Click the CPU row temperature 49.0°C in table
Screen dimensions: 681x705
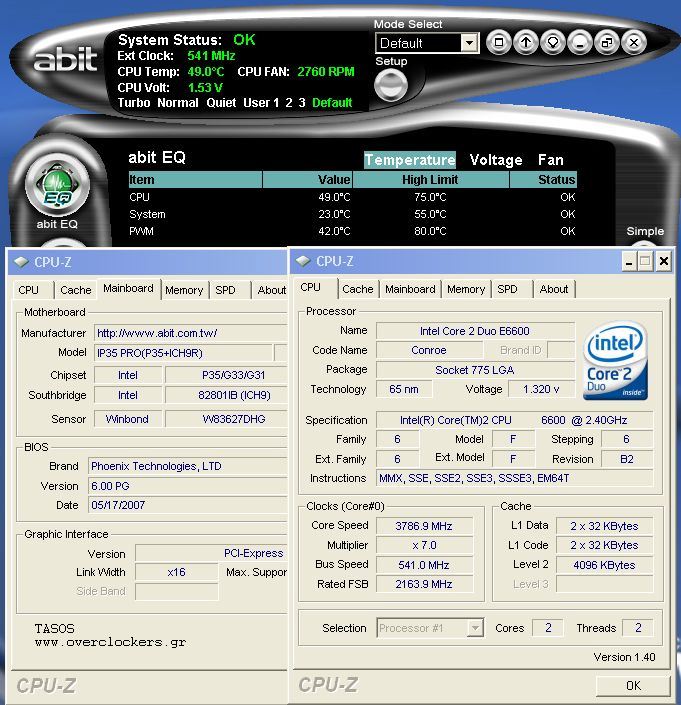pos(334,197)
